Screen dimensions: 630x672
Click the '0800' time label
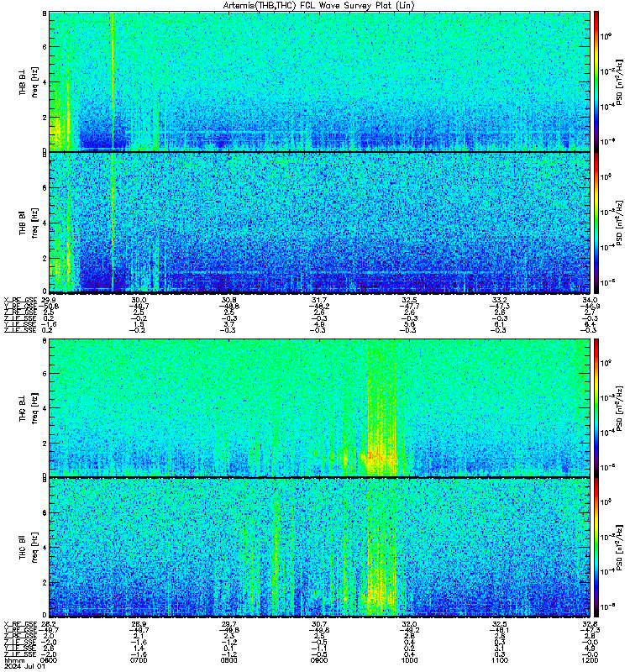click(228, 660)
